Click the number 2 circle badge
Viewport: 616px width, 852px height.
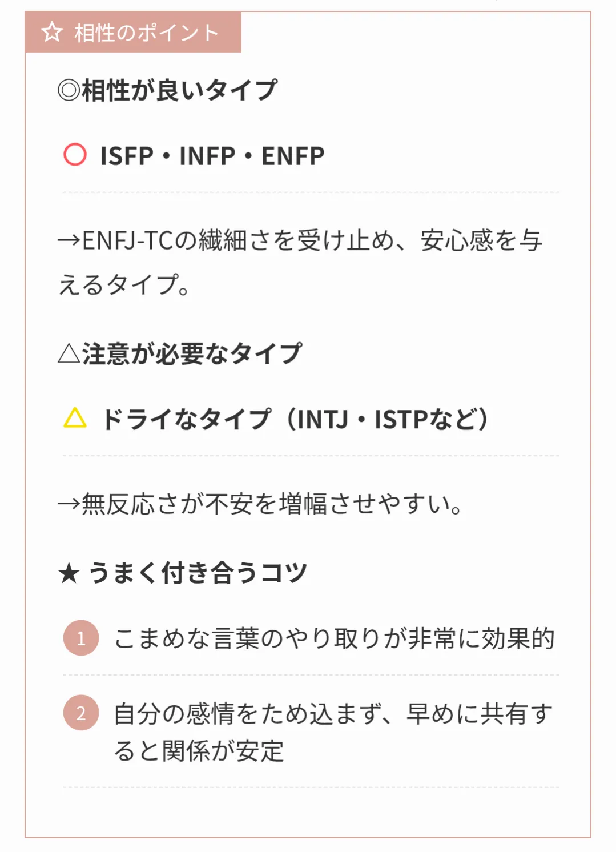pyautogui.click(x=81, y=713)
